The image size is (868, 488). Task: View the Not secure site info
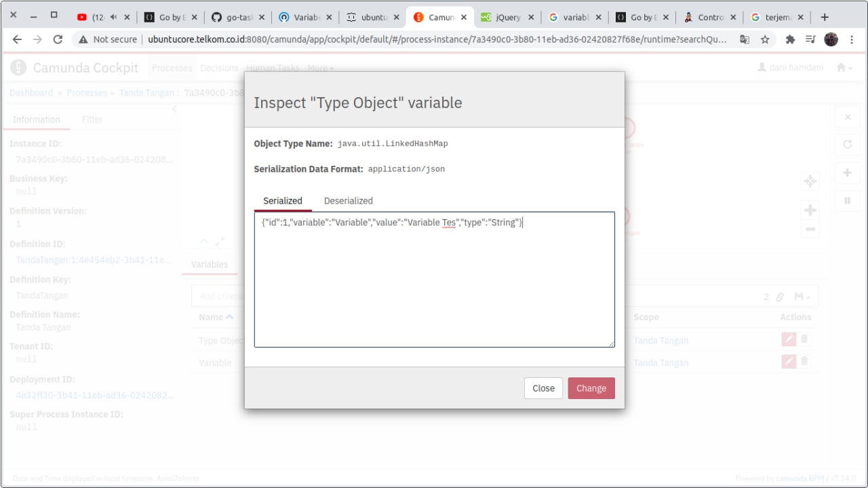[108, 39]
